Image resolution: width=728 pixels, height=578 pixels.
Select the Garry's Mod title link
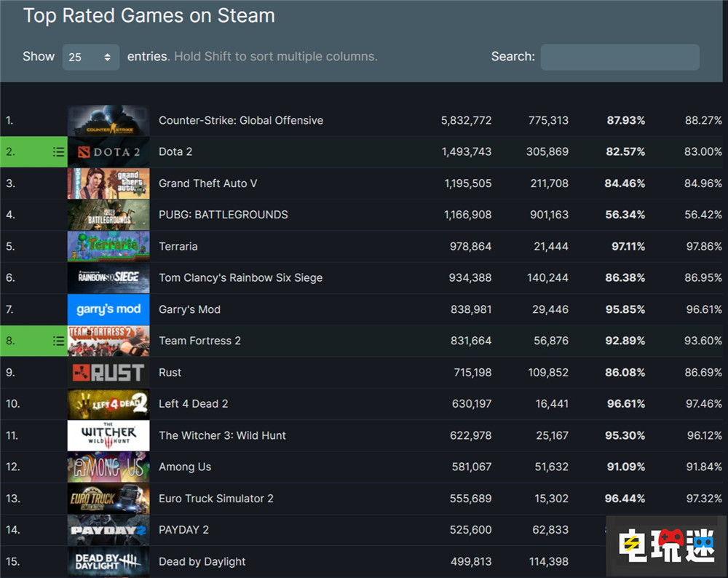tap(189, 309)
